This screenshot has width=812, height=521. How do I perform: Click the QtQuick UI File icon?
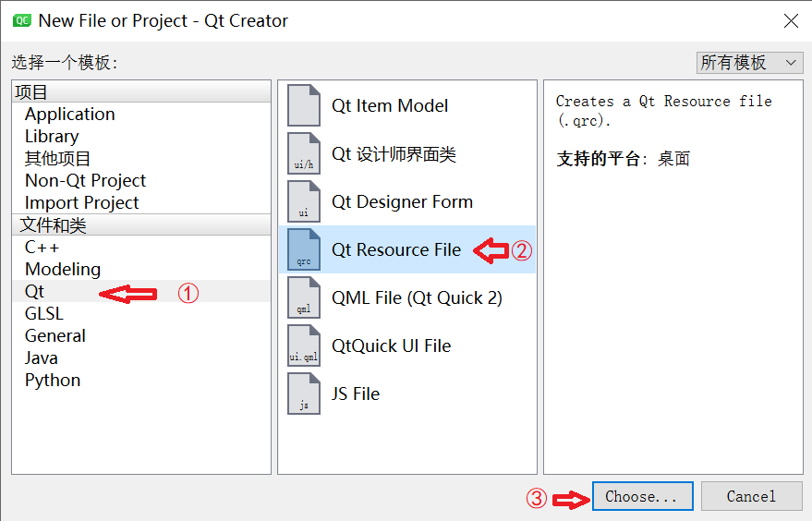coord(304,345)
